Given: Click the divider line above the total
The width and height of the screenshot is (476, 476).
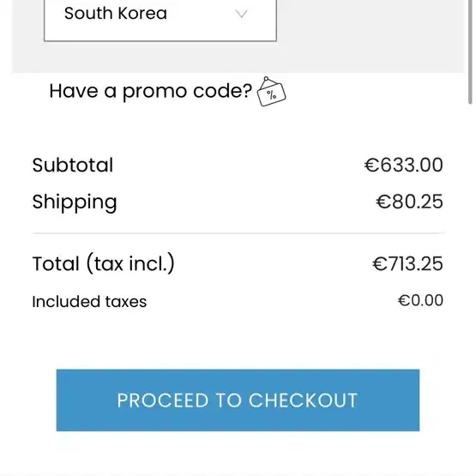Looking at the screenshot, I should (x=238, y=233).
